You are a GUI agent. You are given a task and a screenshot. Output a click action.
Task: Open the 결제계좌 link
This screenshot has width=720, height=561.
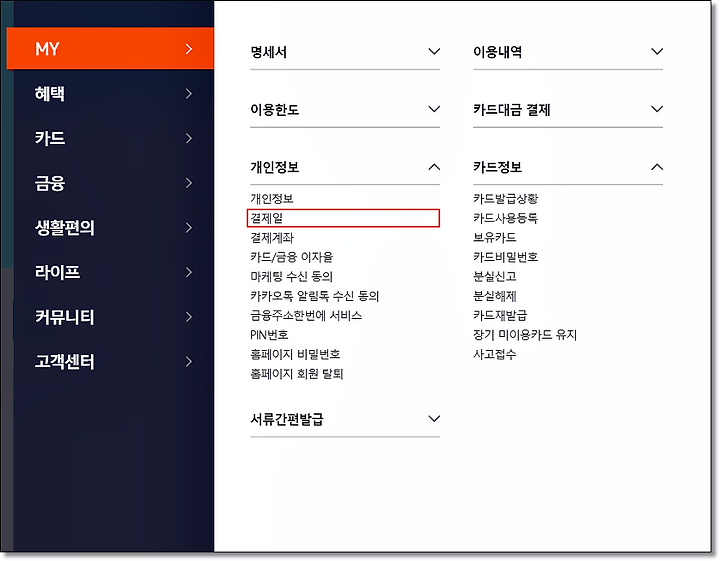[272, 238]
